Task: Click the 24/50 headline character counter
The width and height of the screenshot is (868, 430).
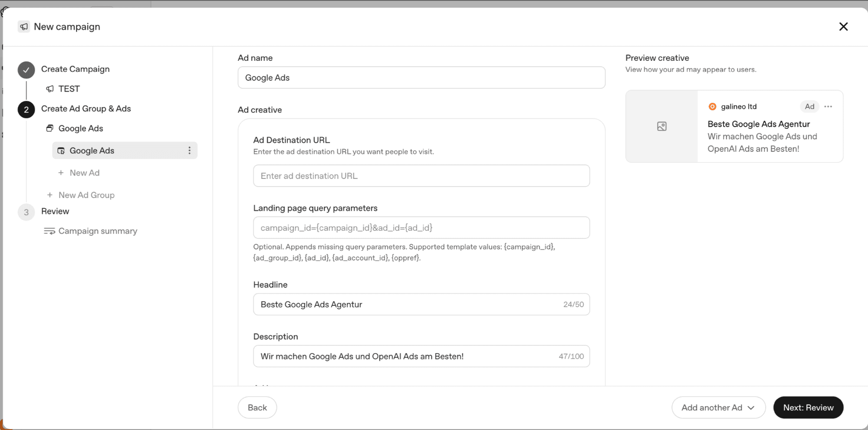Action: coord(573,305)
